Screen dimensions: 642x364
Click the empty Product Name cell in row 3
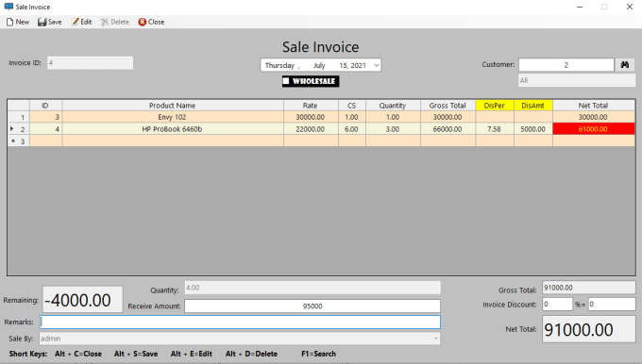[173, 141]
